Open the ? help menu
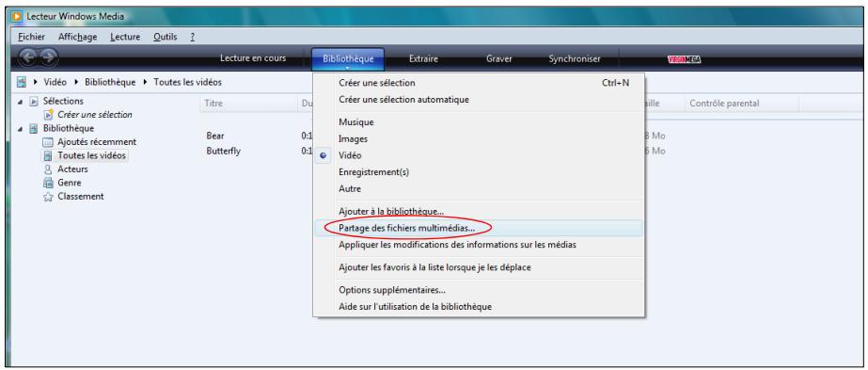868x370 pixels. [x=192, y=37]
